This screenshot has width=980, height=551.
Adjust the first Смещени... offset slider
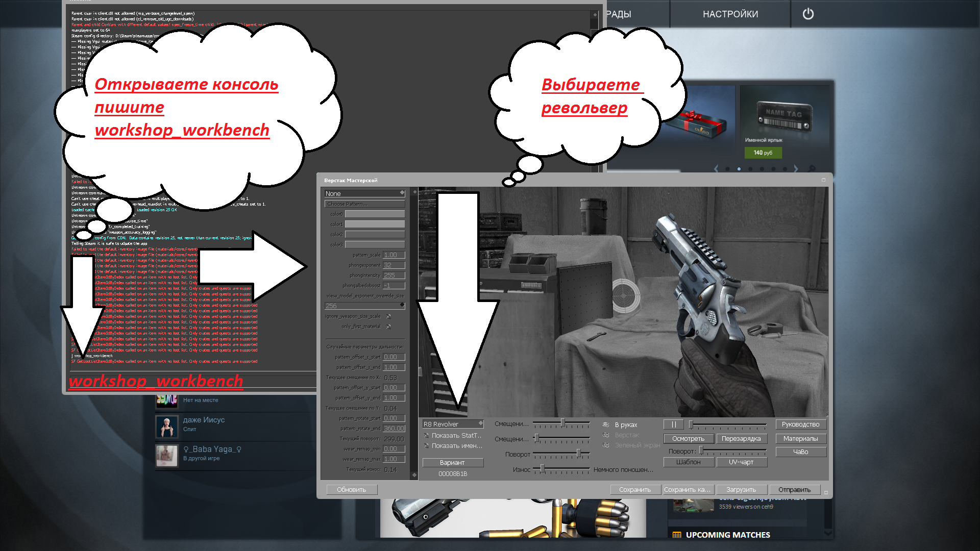pyautogui.click(x=561, y=423)
